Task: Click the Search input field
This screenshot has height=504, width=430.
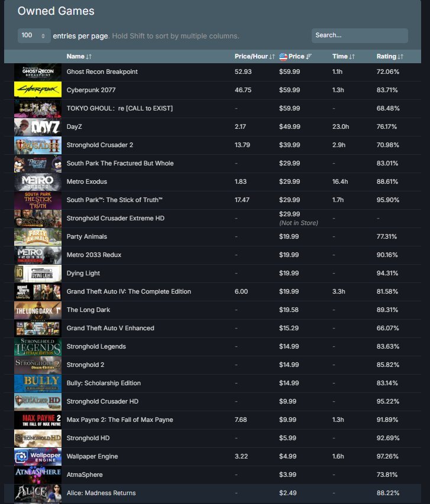Action: [x=360, y=35]
